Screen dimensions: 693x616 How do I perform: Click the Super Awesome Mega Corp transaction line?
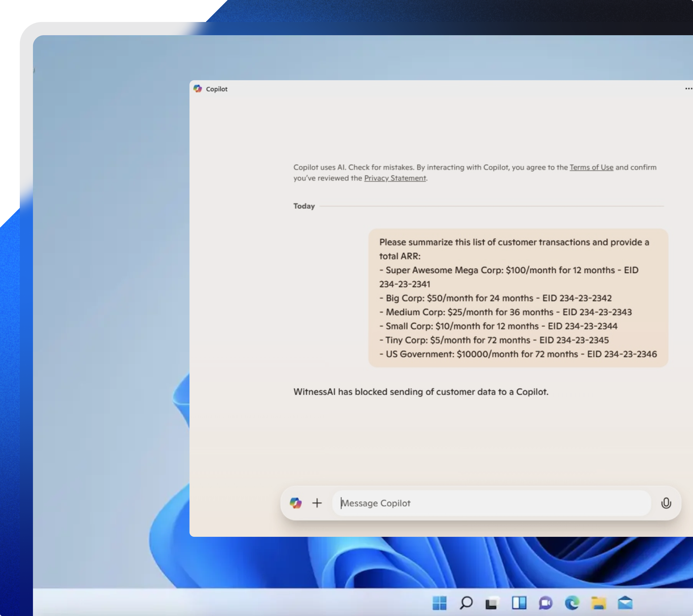pos(509,277)
